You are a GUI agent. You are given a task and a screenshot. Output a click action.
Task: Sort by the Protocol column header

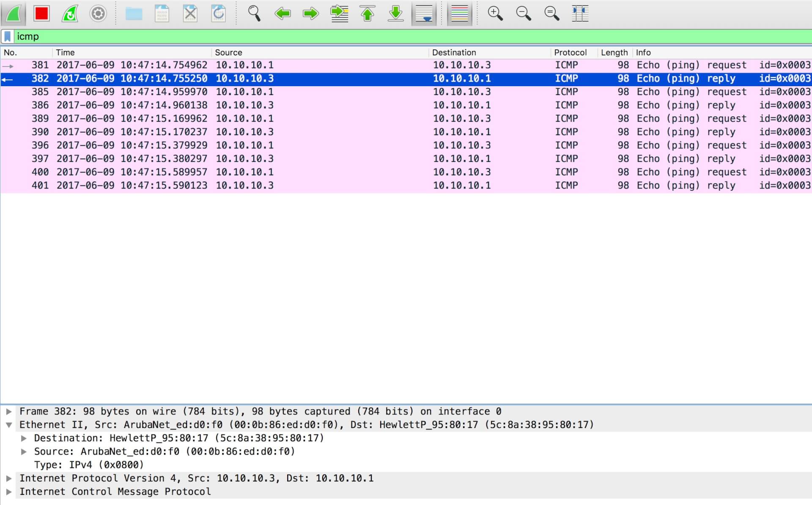570,52
